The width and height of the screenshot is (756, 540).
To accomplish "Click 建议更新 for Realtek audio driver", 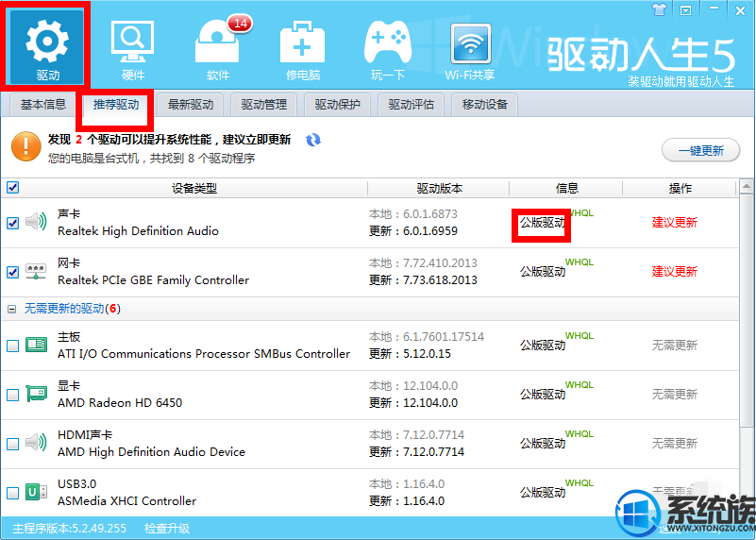I will (x=675, y=223).
